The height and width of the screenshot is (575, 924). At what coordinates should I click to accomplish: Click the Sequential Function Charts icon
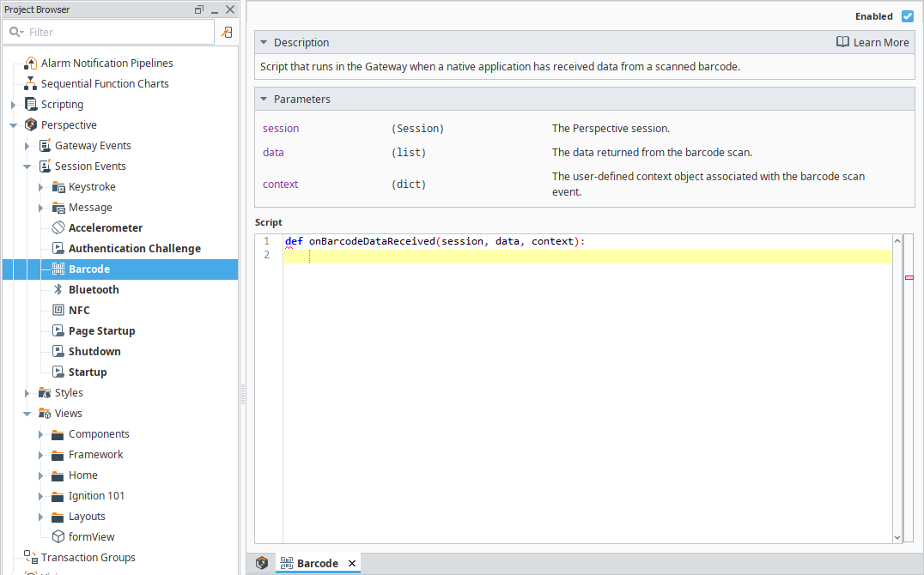[x=31, y=83]
